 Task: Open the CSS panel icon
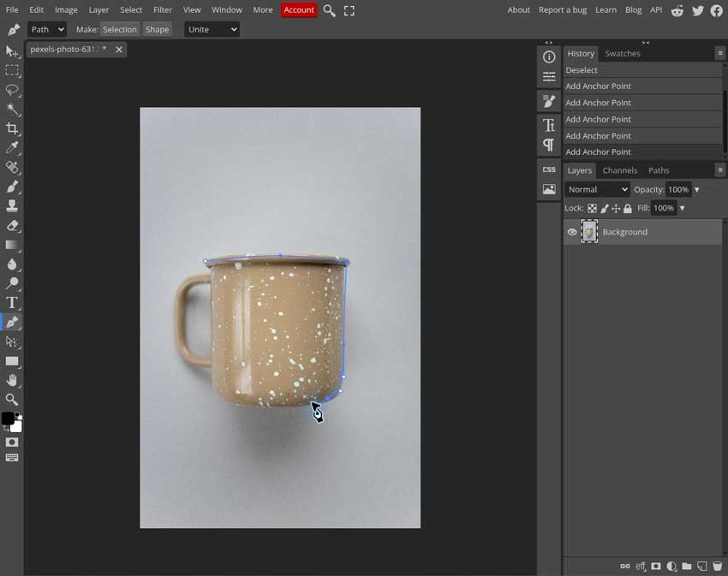tap(549, 169)
